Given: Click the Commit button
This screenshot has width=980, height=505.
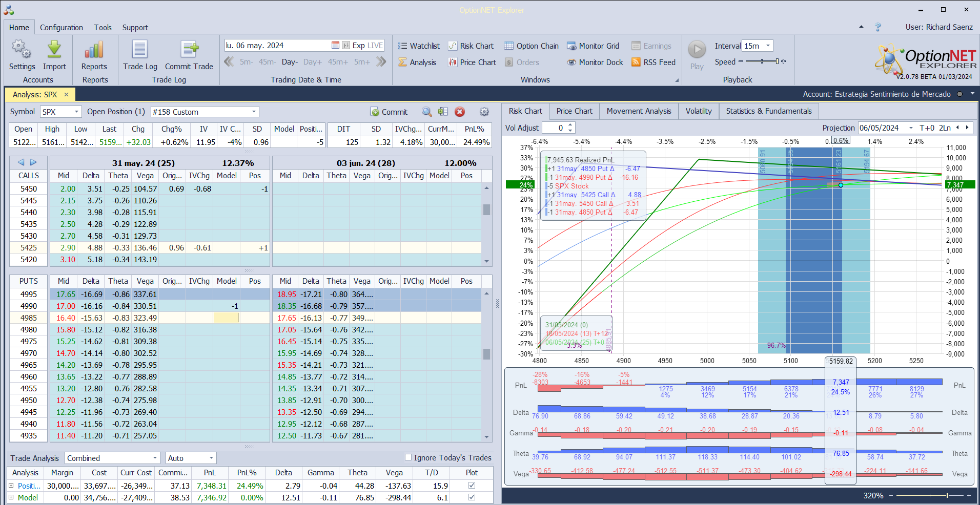Looking at the screenshot, I should pos(389,112).
